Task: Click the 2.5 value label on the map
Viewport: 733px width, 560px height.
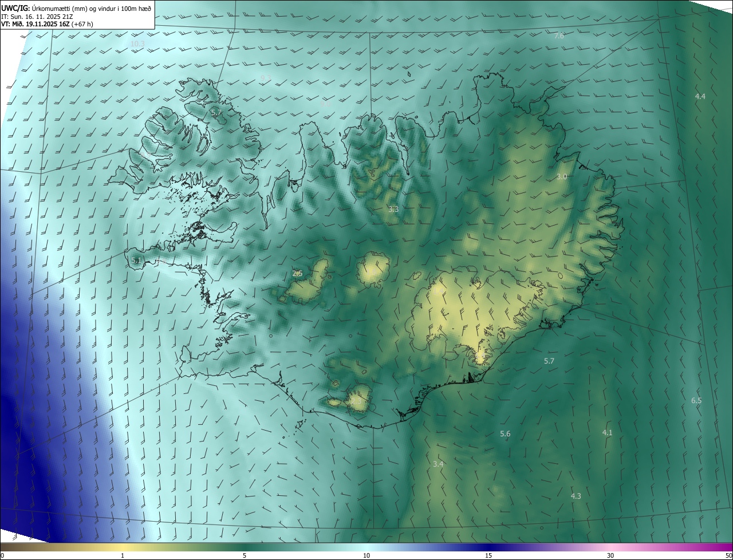Action: [297, 273]
